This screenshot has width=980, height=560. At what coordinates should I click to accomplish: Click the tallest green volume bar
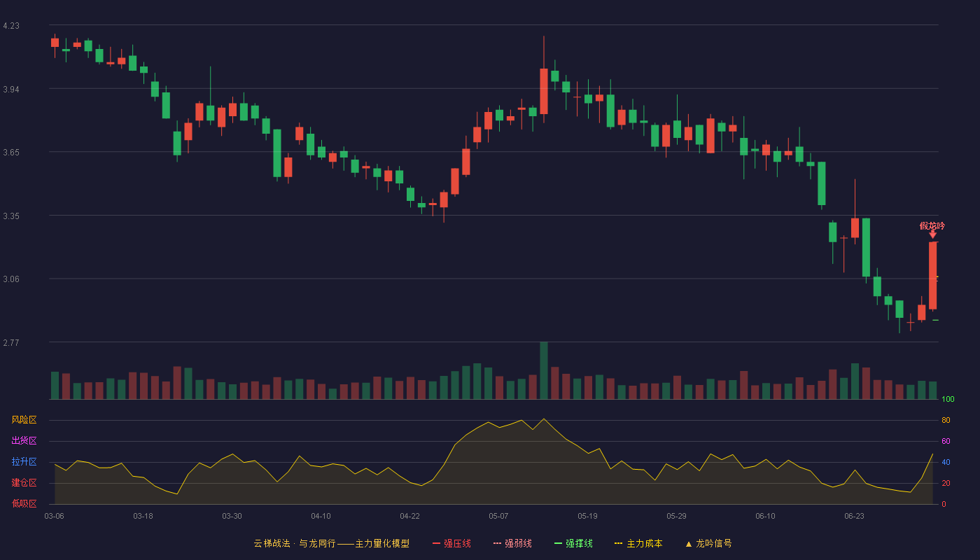click(x=544, y=370)
